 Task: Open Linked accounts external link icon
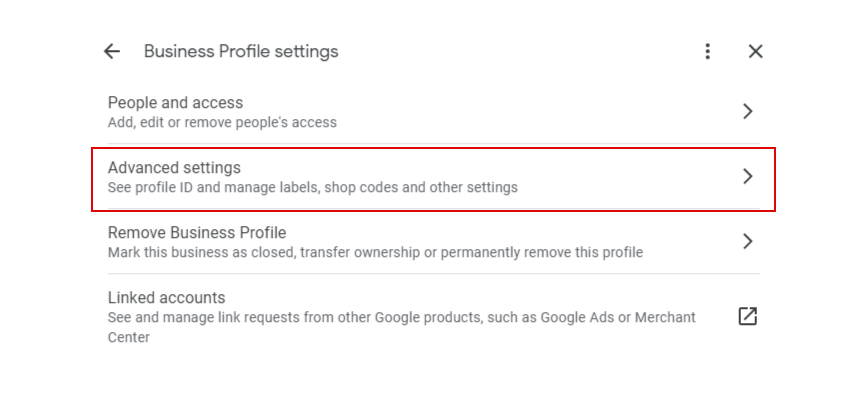pyautogui.click(x=747, y=316)
